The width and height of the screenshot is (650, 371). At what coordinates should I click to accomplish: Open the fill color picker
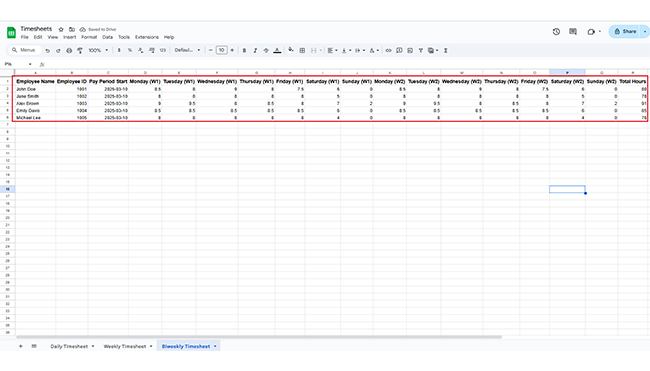[x=291, y=50]
